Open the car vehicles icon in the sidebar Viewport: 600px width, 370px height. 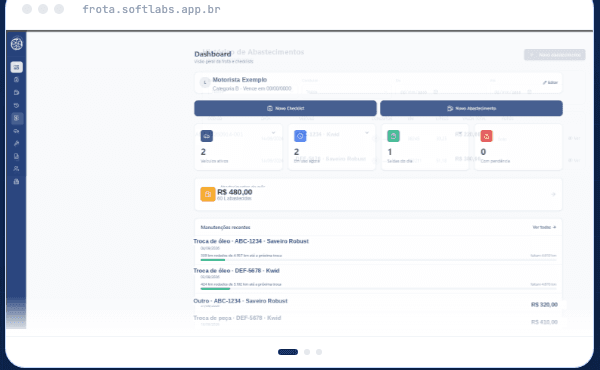(16, 131)
